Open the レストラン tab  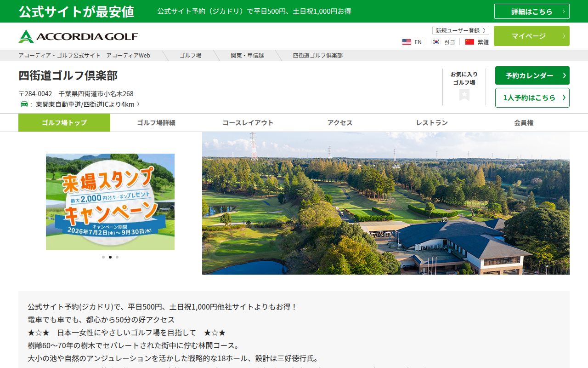[x=432, y=123]
